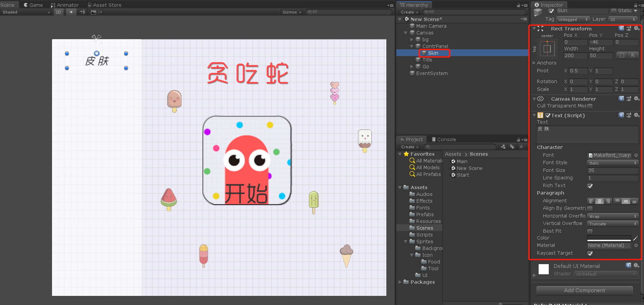Collapse the Canvas tree node
Image resolution: width=644 pixels, height=305 pixels.
(406, 33)
